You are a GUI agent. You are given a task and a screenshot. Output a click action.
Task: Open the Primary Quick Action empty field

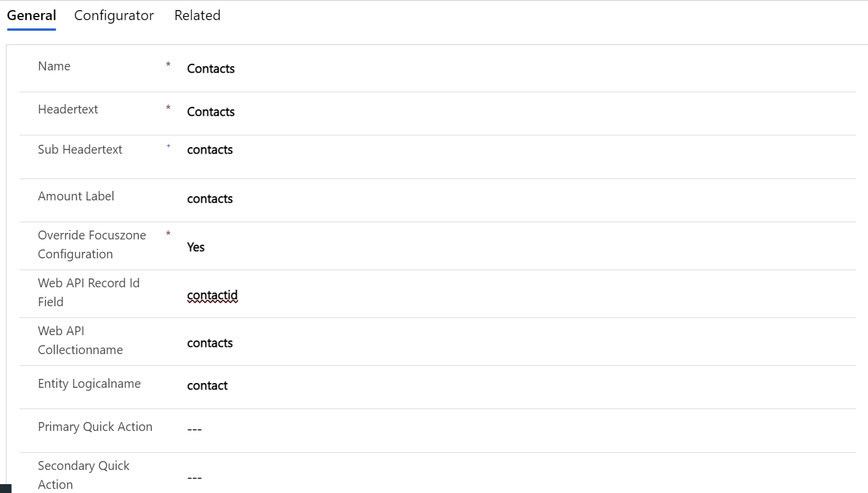click(x=194, y=429)
